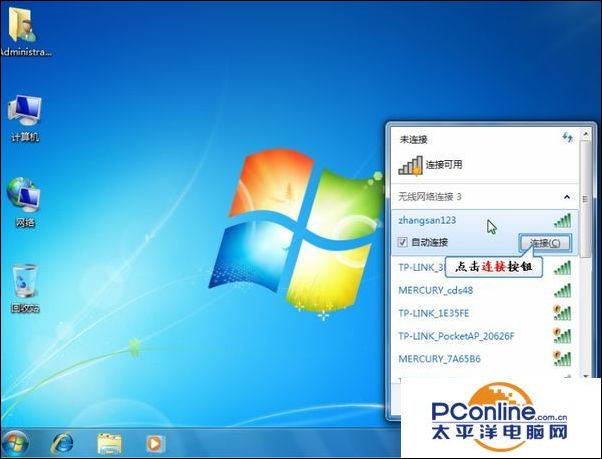Collapse the 无线网络连接 3 section
The image size is (602, 459).
567,197
